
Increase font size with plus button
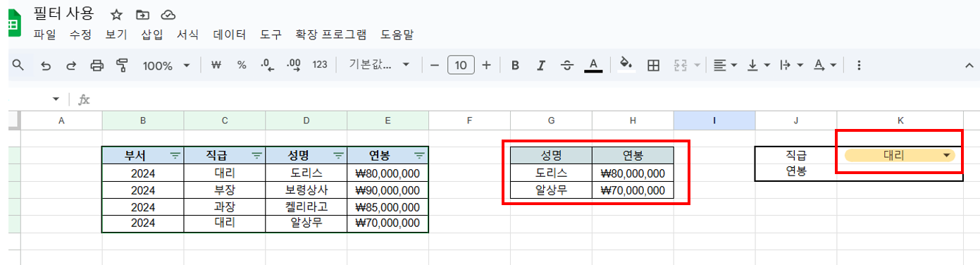point(486,66)
